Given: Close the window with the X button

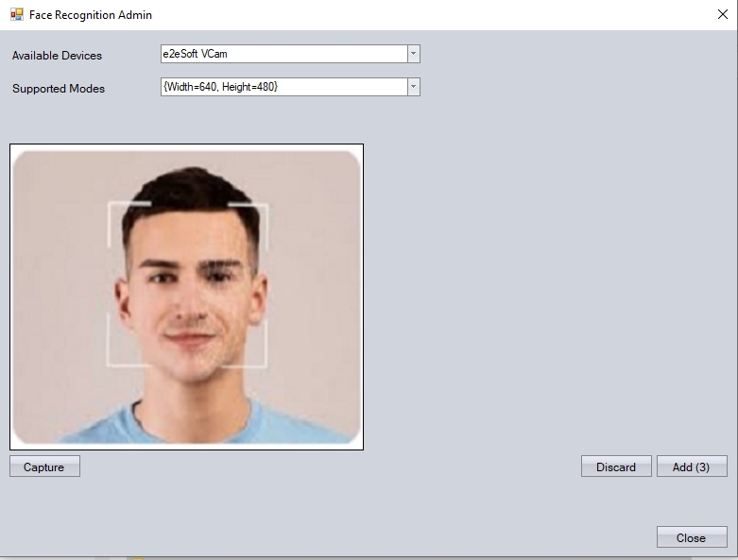Looking at the screenshot, I should point(723,15).
